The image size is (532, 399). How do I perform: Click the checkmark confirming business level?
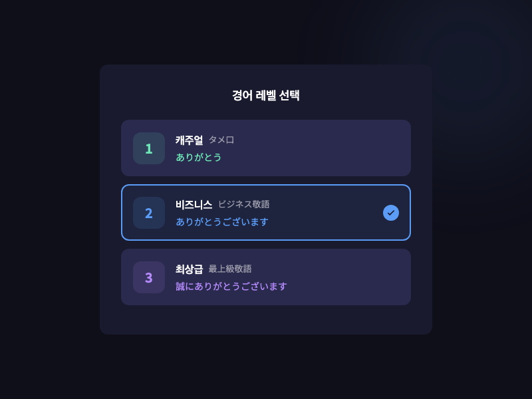click(x=391, y=213)
